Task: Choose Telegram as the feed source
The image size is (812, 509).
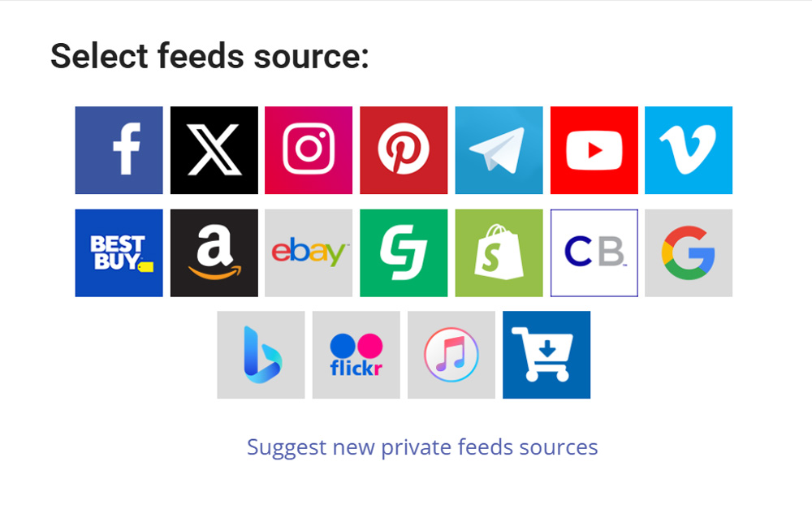Action: [x=499, y=150]
